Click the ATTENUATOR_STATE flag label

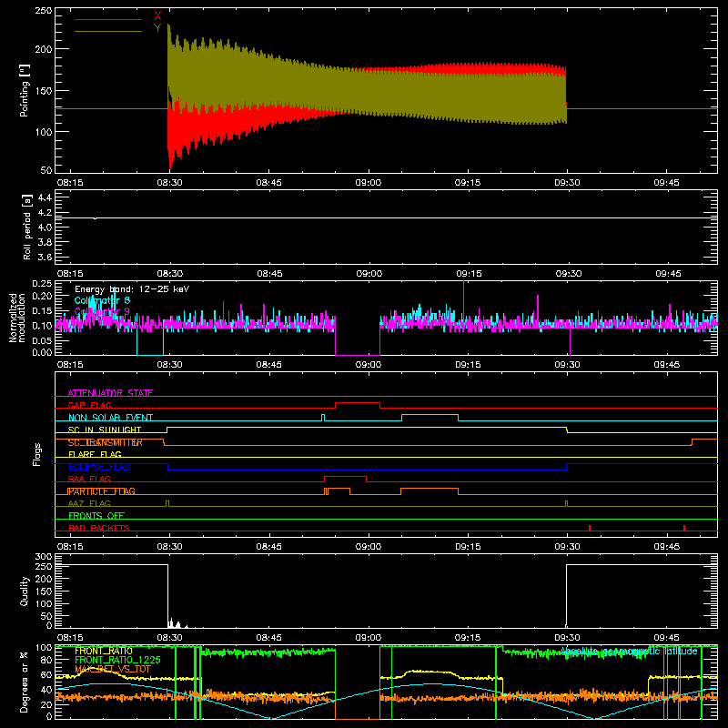[x=110, y=393]
